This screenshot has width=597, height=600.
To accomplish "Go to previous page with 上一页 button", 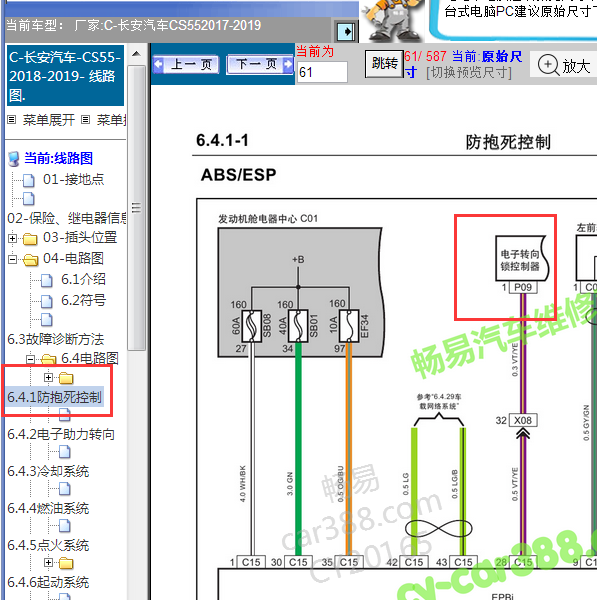I will (186, 64).
